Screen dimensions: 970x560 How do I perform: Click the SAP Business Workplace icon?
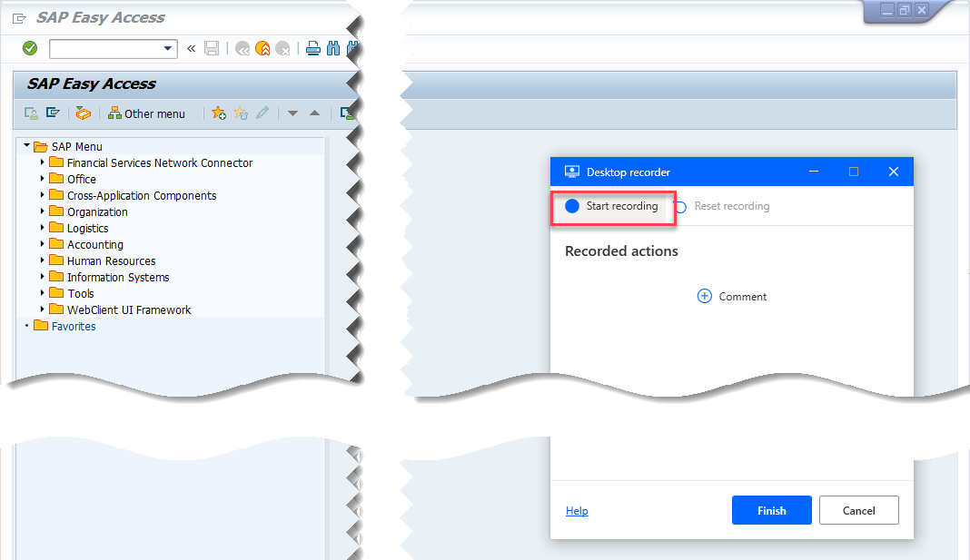coord(83,113)
